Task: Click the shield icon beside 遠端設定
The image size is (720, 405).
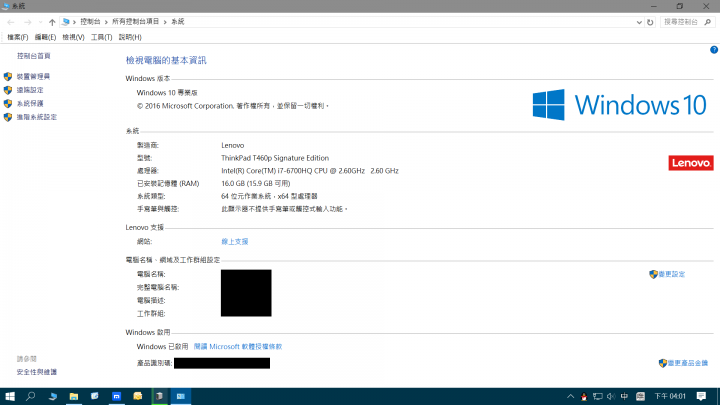Action: (x=8, y=90)
